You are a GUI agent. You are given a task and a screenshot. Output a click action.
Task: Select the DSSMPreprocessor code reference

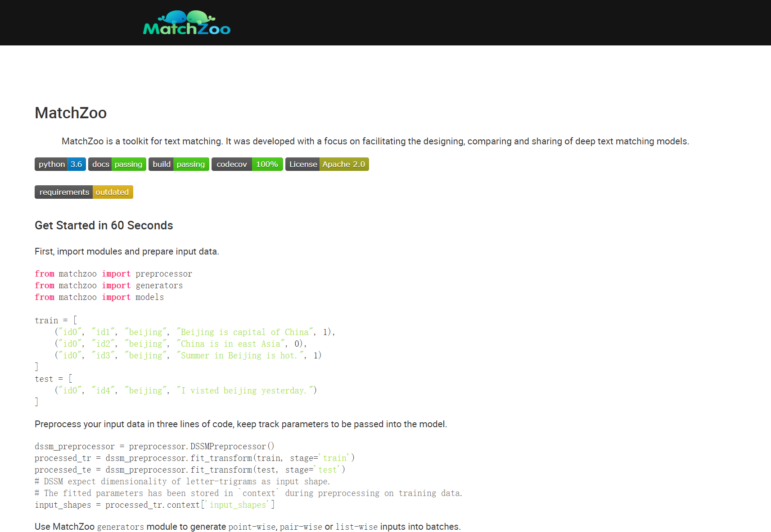pos(228,446)
